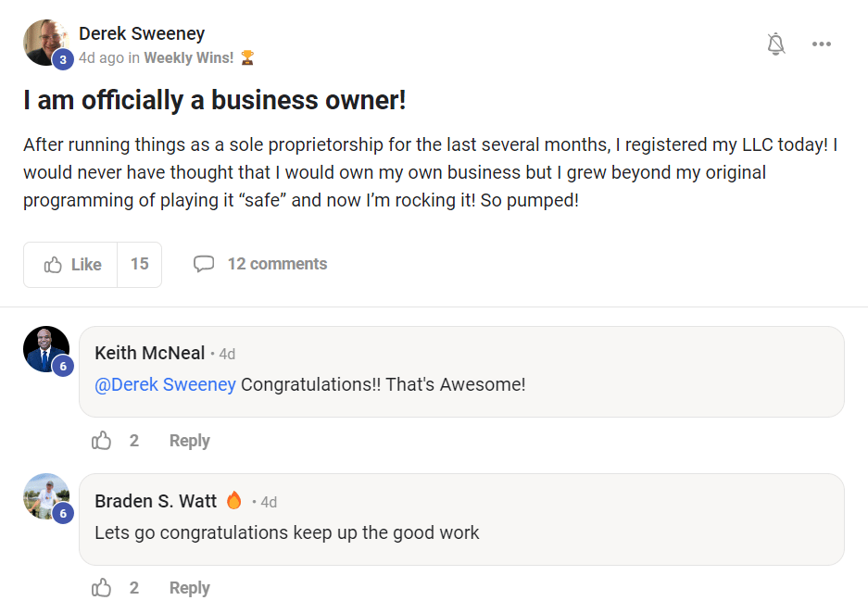
Task: Reply to Keith McNeal's comment
Action: [189, 441]
